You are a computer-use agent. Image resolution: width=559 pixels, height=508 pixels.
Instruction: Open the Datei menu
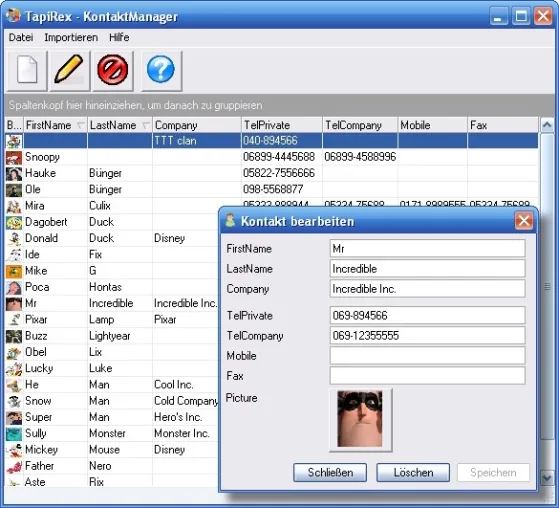[21, 37]
